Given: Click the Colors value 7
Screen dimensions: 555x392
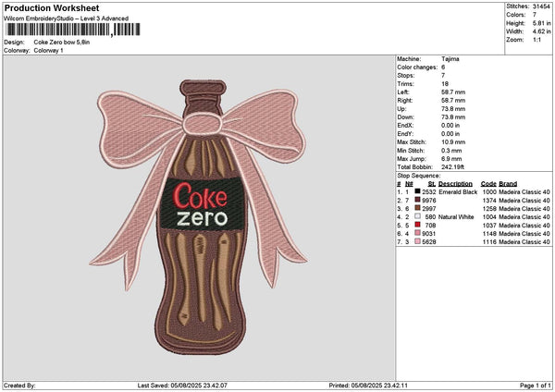Looking at the screenshot, I should [x=535, y=15].
